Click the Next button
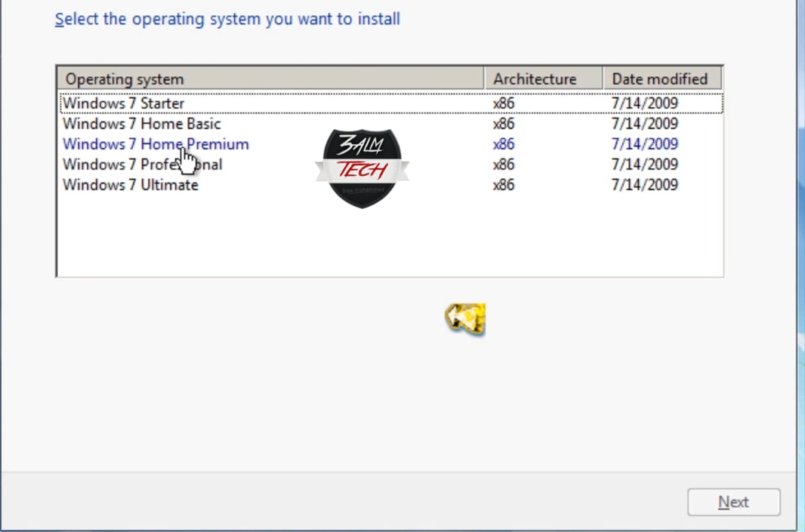This screenshot has width=805, height=532. 734,502
